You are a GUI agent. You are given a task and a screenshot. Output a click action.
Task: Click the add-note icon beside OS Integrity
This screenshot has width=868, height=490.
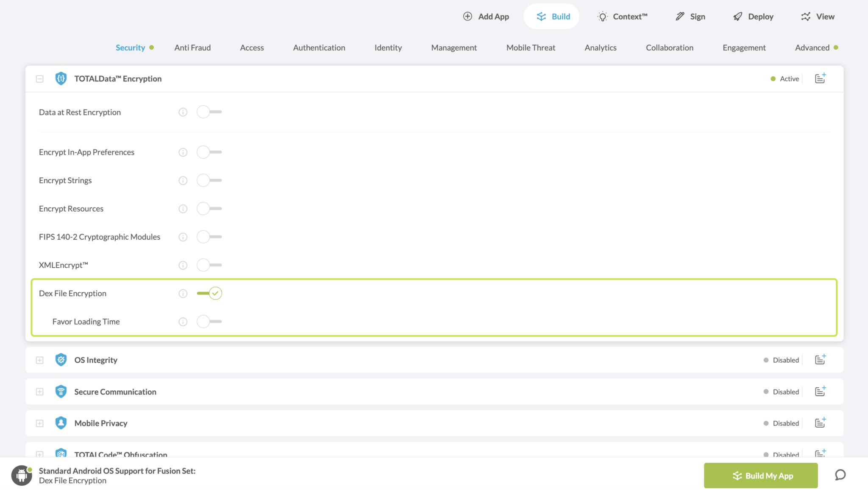(820, 359)
